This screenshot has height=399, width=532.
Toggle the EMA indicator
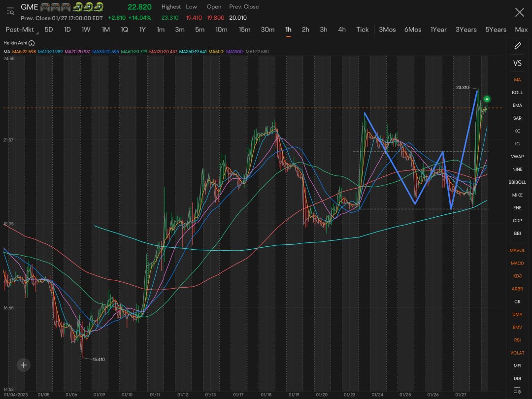coord(517,105)
